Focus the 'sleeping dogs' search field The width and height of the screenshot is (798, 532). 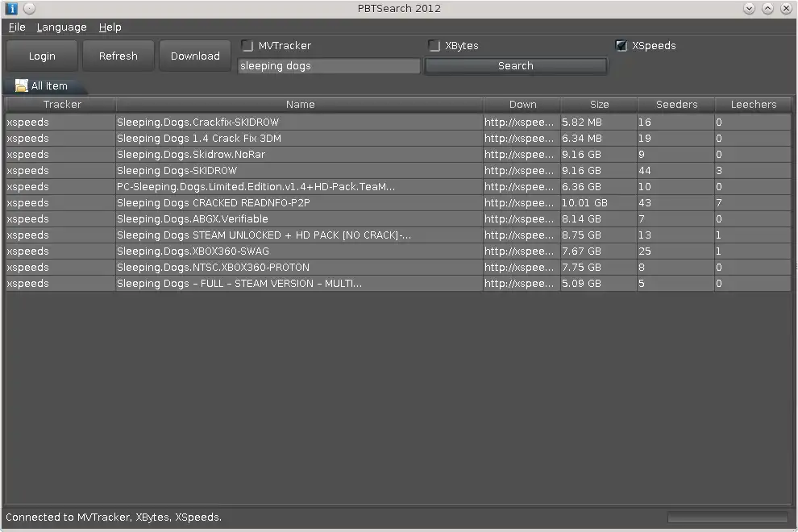tap(329, 65)
